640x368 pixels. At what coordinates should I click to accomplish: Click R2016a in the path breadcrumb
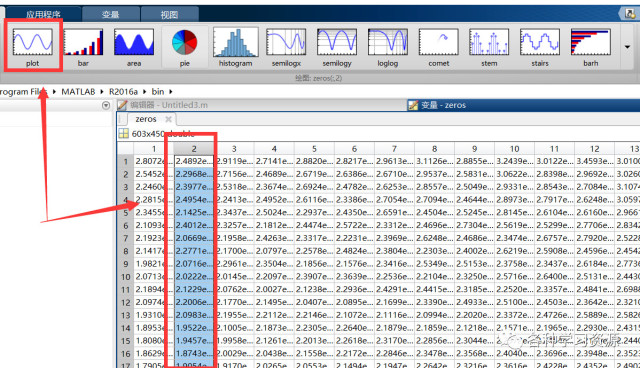pyautogui.click(x=123, y=91)
